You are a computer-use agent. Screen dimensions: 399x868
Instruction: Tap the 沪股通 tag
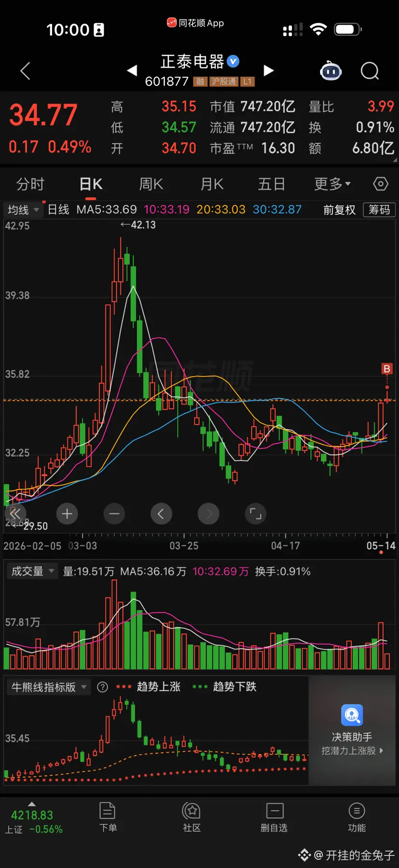(224, 81)
